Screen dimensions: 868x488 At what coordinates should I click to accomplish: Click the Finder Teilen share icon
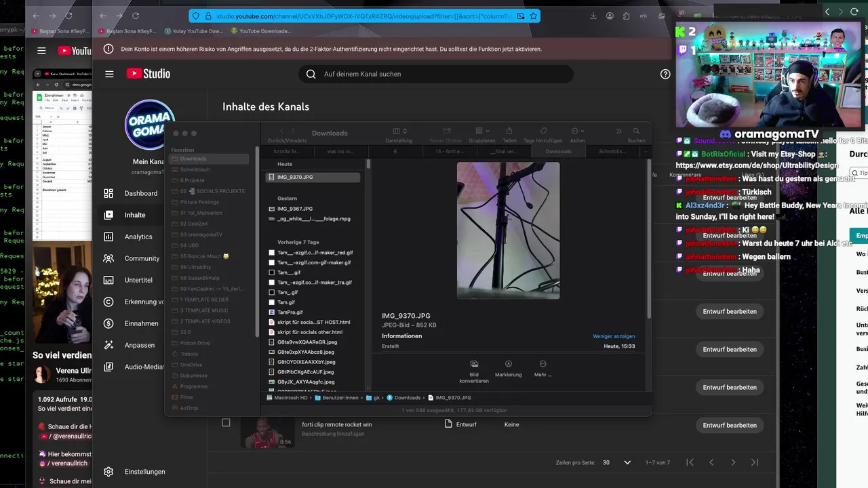509,131
